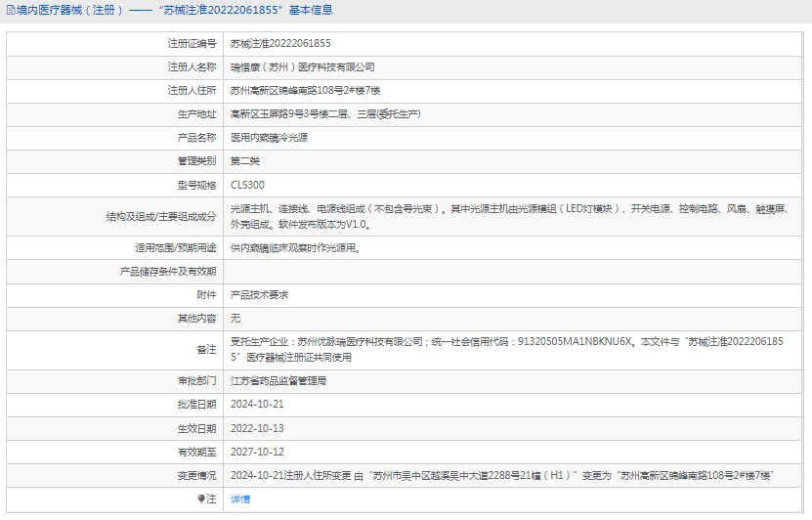The image size is (812, 520).
Task: Select registration number 苏械注准20222061855 value
Action: point(280,44)
